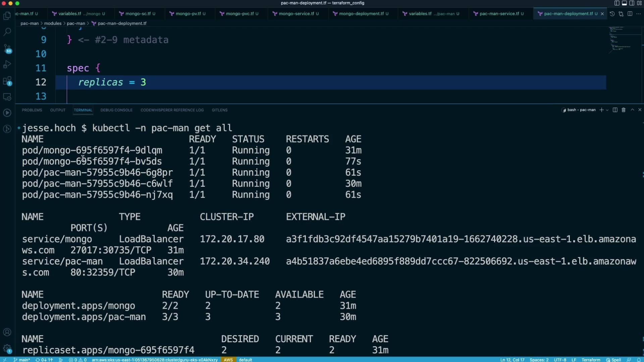Switch to the Debug Console tab
Image resolution: width=644 pixels, height=362 pixels.
click(x=116, y=110)
